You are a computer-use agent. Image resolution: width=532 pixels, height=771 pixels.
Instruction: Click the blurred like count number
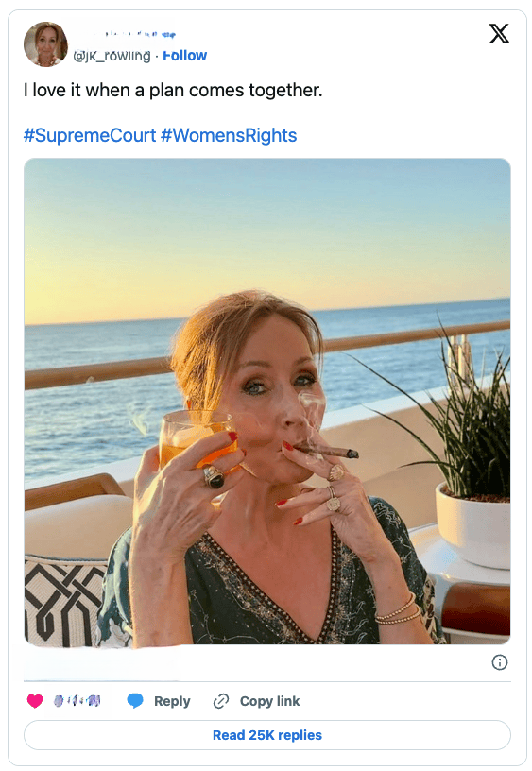[x=77, y=701]
